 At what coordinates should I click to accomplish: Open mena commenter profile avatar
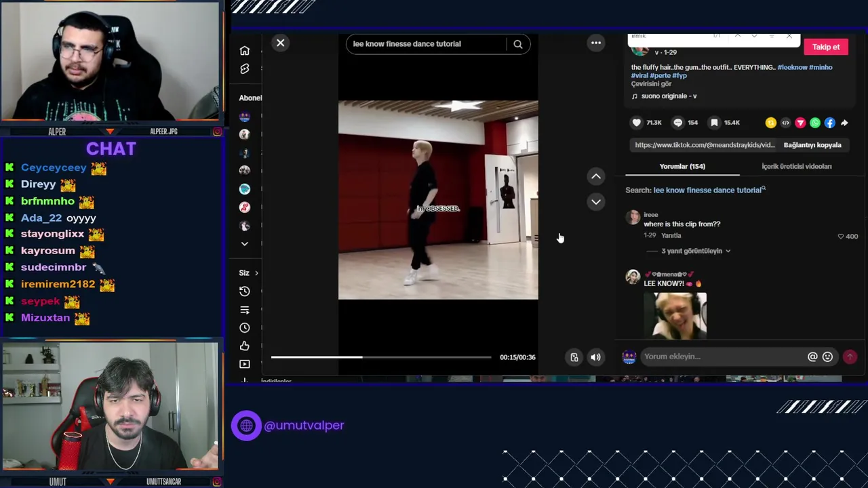tap(633, 277)
